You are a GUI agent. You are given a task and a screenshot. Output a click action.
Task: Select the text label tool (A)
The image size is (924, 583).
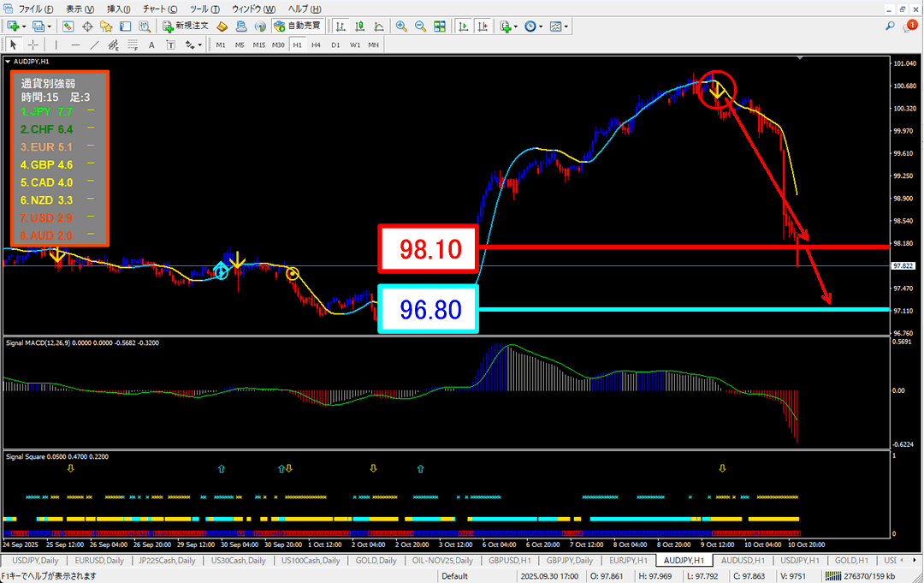click(x=151, y=45)
